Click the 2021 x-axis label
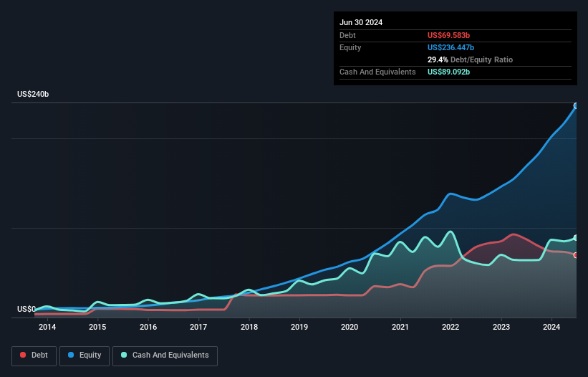 [400, 327]
